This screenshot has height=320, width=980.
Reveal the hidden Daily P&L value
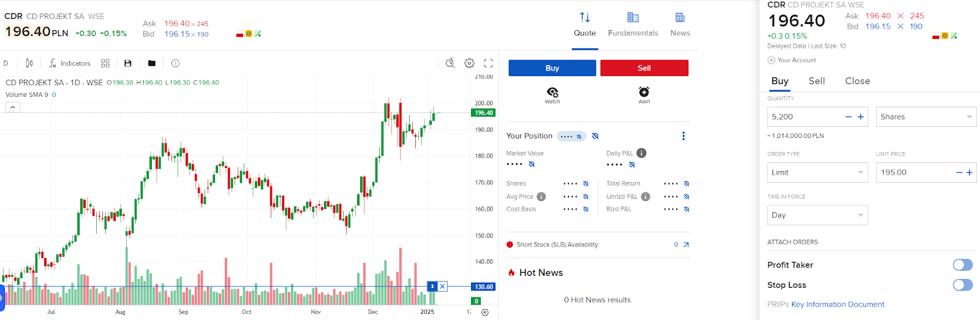click(x=632, y=164)
